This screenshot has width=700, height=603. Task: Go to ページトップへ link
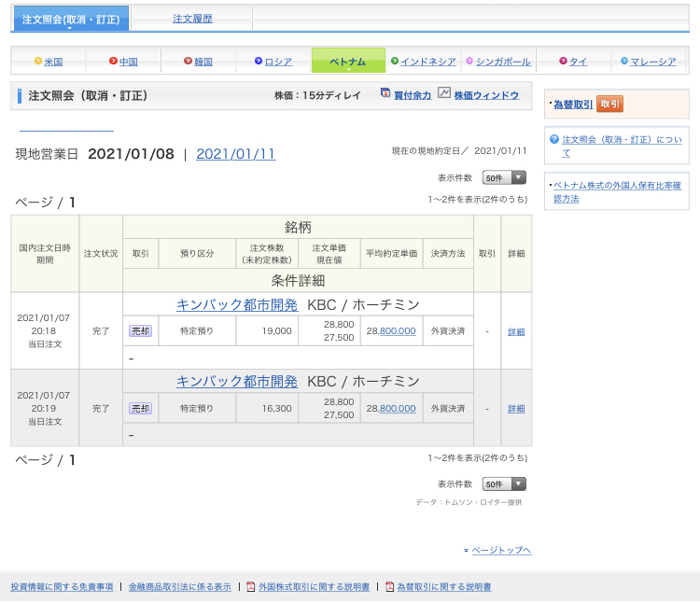point(502,550)
